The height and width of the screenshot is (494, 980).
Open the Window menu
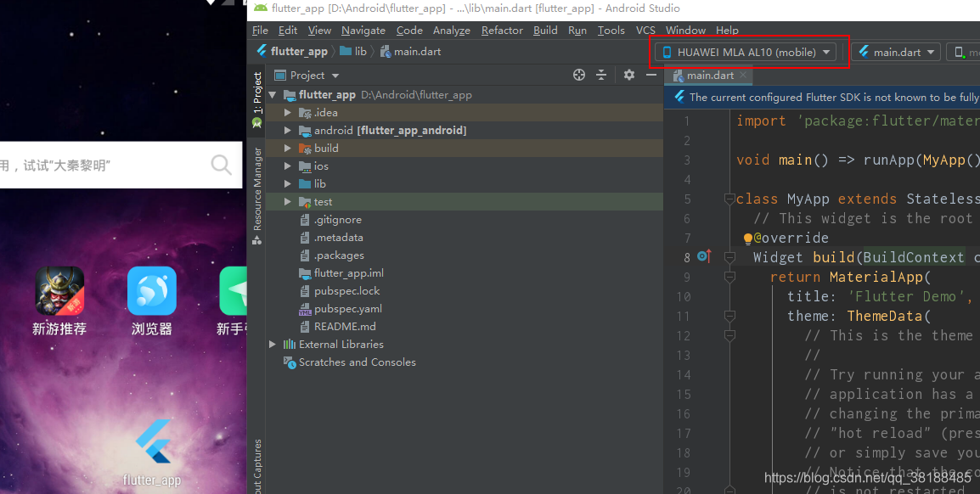685,30
